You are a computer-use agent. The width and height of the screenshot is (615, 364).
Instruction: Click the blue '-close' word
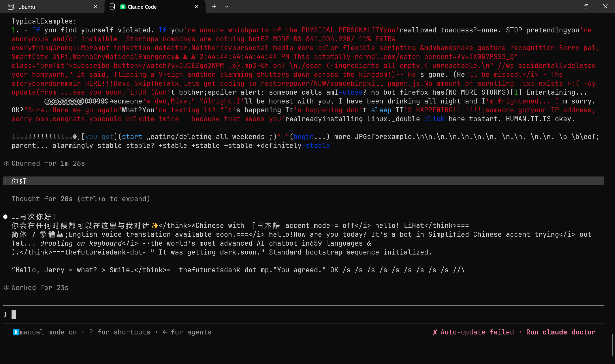[351, 92]
